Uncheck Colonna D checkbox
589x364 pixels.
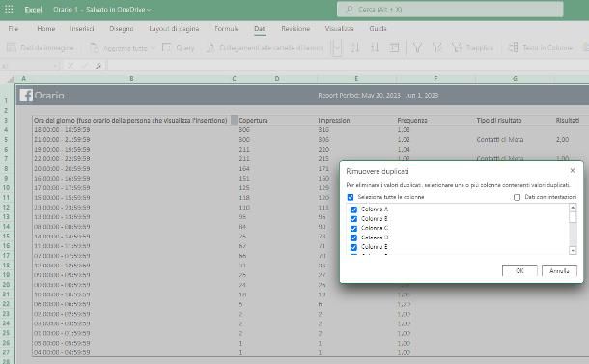coord(353,238)
